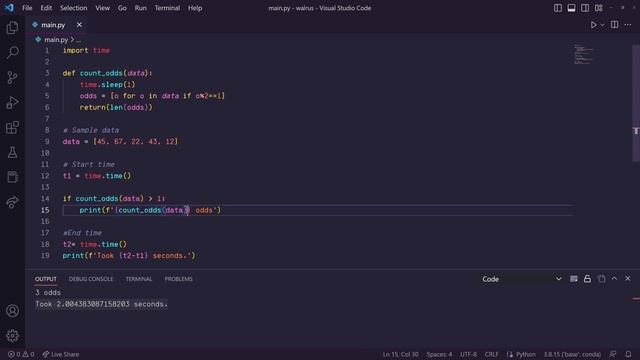Open the Go menu
640x360 pixels.
(x=122, y=8)
